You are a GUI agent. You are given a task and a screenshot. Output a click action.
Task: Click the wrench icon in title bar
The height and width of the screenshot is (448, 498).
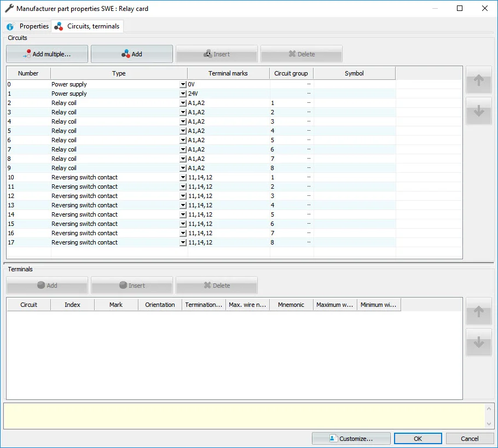click(9, 9)
